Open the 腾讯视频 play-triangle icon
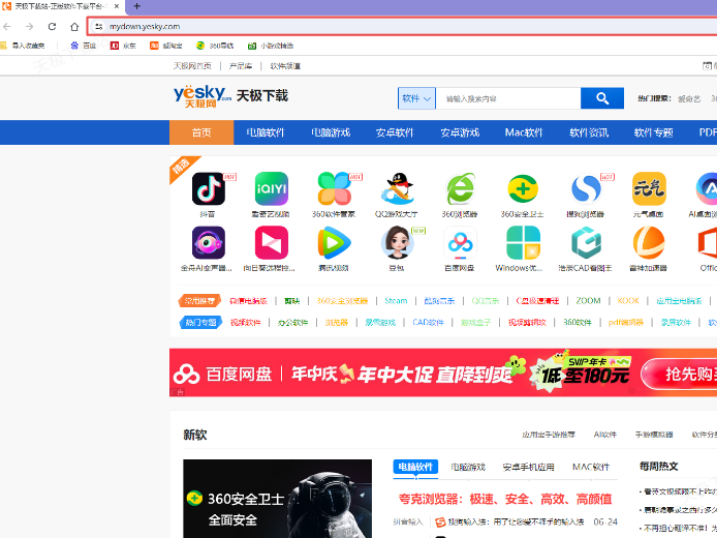 [x=334, y=243]
